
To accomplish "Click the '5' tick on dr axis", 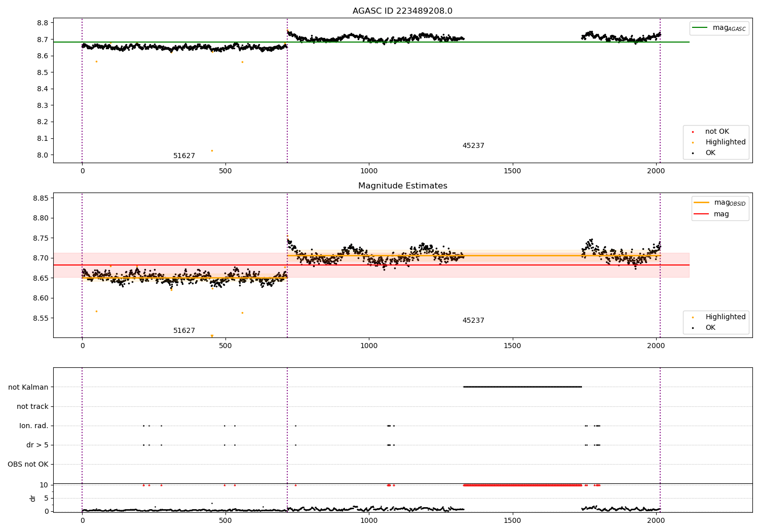I will [x=46, y=498].
